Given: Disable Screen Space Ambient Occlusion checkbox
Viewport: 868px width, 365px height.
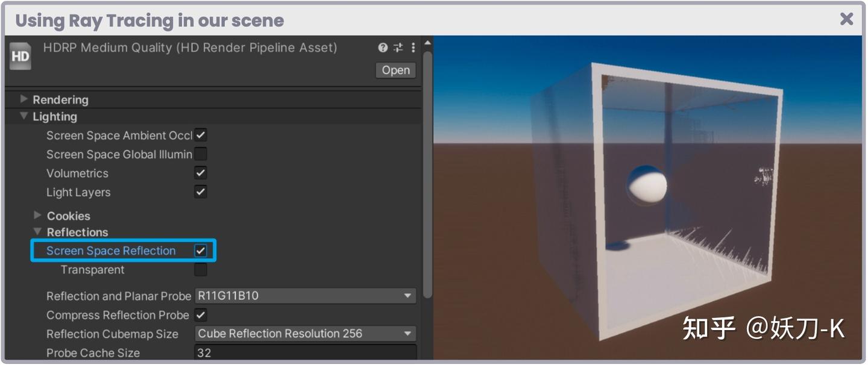Looking at the screenshot, I should point(201,135).
